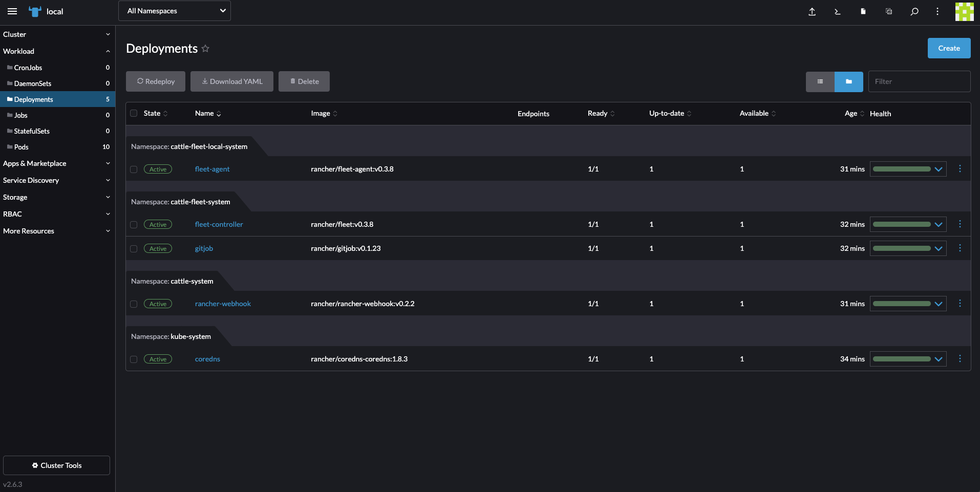Click the Copy KubeConfig to clipboard icon
The height and width of the screenshot is (492, 980).
(889, 11)
